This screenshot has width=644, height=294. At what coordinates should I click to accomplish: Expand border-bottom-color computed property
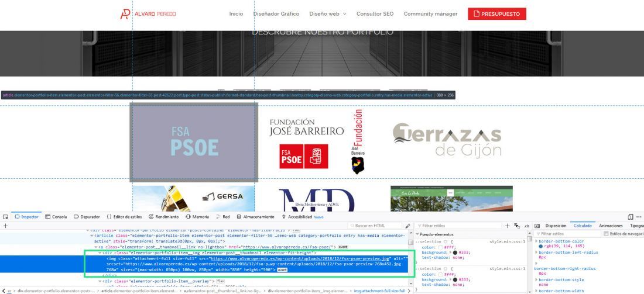click(x=536, y=241)
